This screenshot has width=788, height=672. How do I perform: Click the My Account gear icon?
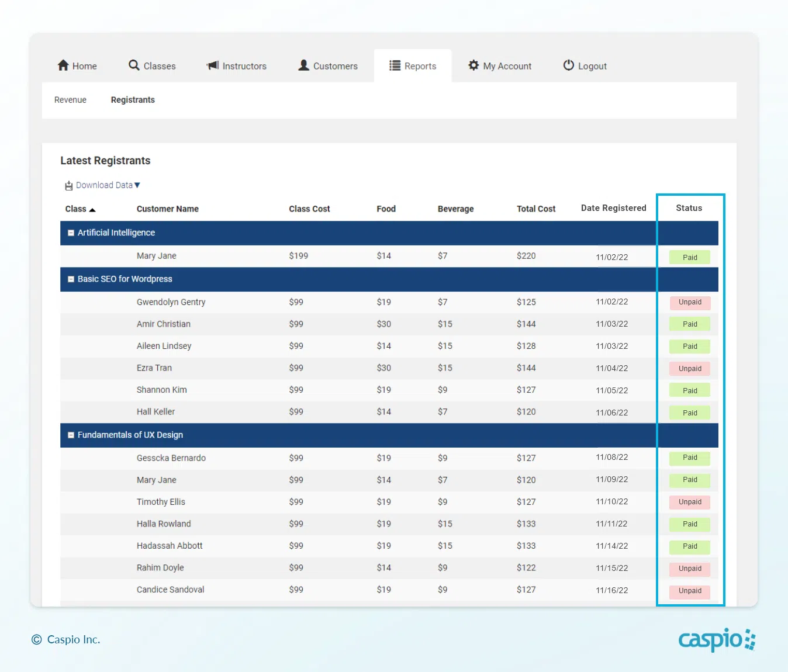tap(474, 65)
